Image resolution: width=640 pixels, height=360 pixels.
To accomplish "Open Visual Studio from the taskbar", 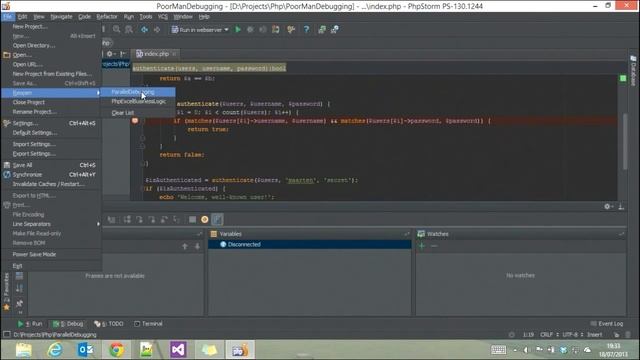I will pyautogui.click(x=178, y=350).
